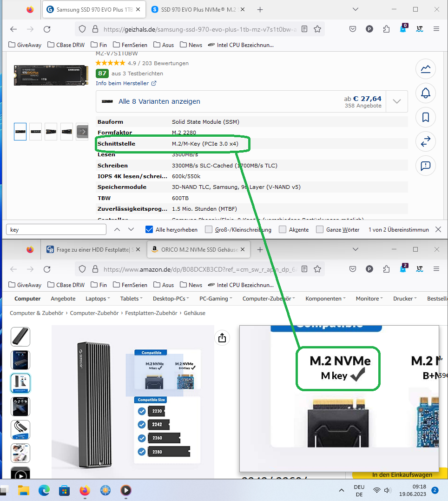The image size is (448, 501).
Task: Open GiveAway bookmark folder in bottom window
Action: 25,285
